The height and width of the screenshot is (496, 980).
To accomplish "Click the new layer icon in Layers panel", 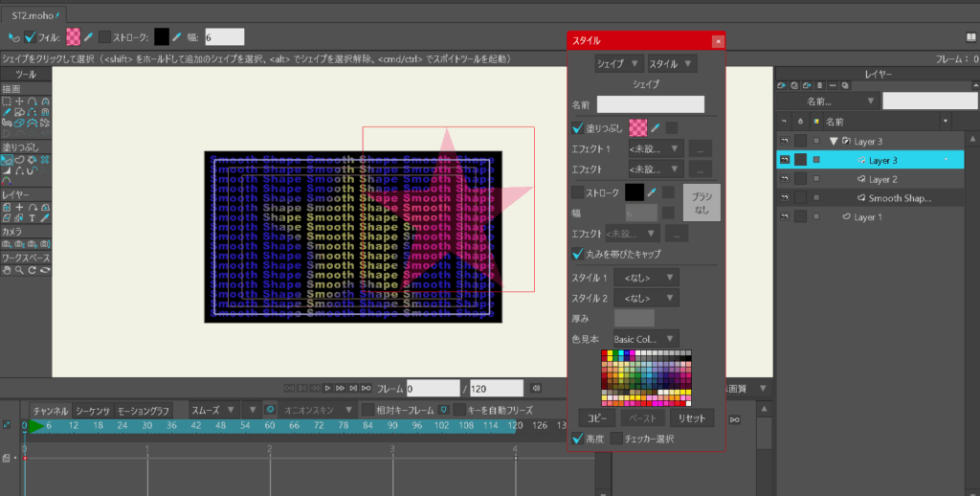I will [x=783, y=85].
